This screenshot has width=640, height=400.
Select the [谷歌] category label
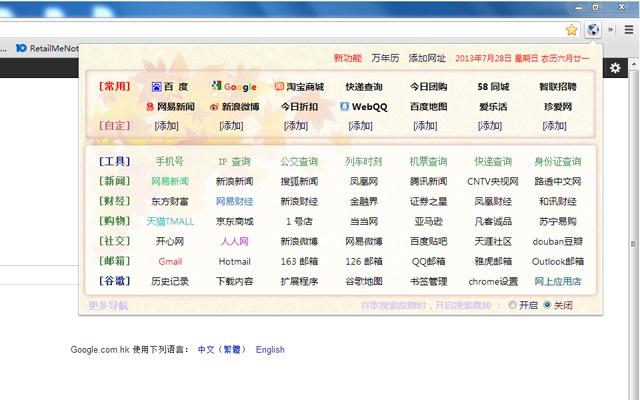[x=114, y=281]
